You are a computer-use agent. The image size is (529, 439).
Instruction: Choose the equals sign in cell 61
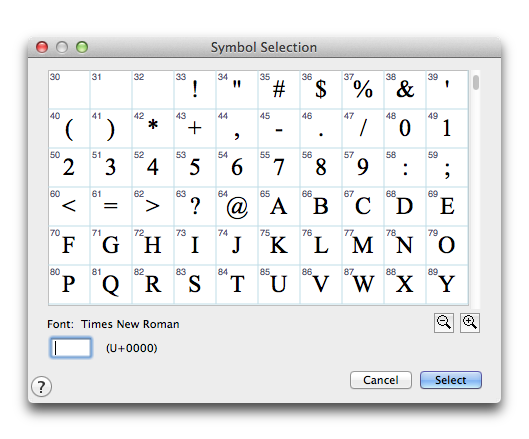tap(111, 206)
